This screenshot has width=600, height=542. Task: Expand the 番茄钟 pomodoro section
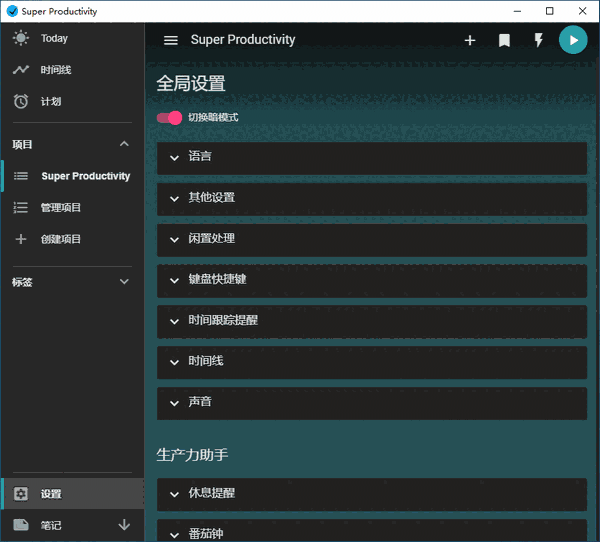[372, 531]
